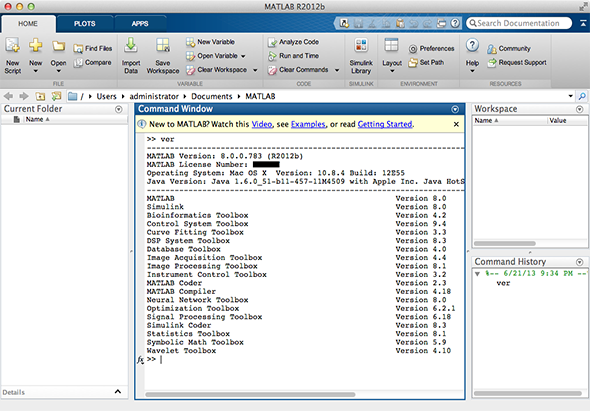Open the Video link
This screenshot has height=411, width=590.
tap(262, 124)
